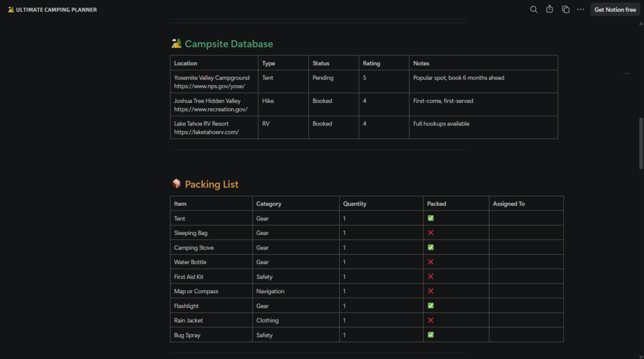Toggle the Packed mark for Sleeping Bag
The width and height of the screenshot is (644, 359).
point(431,233)
